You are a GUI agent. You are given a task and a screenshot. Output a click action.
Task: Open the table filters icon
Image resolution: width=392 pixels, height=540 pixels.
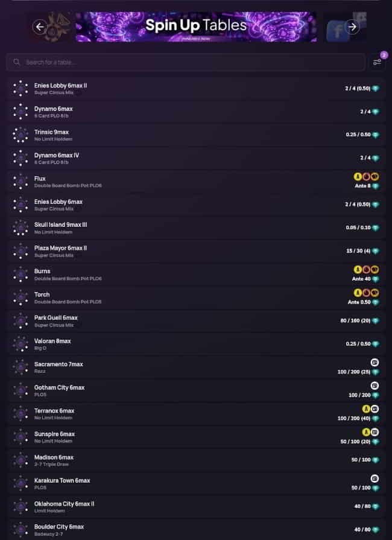(x=377, y=62)
